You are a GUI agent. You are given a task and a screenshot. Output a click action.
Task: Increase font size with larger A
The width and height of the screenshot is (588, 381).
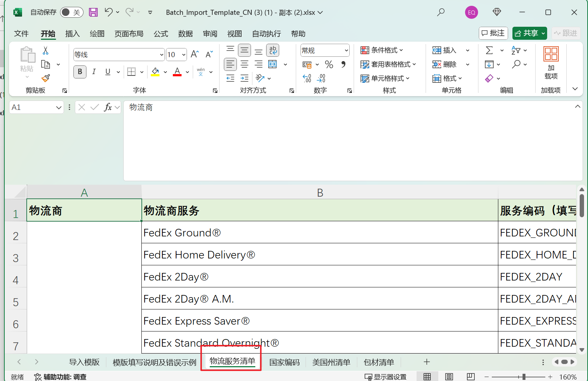195,54
